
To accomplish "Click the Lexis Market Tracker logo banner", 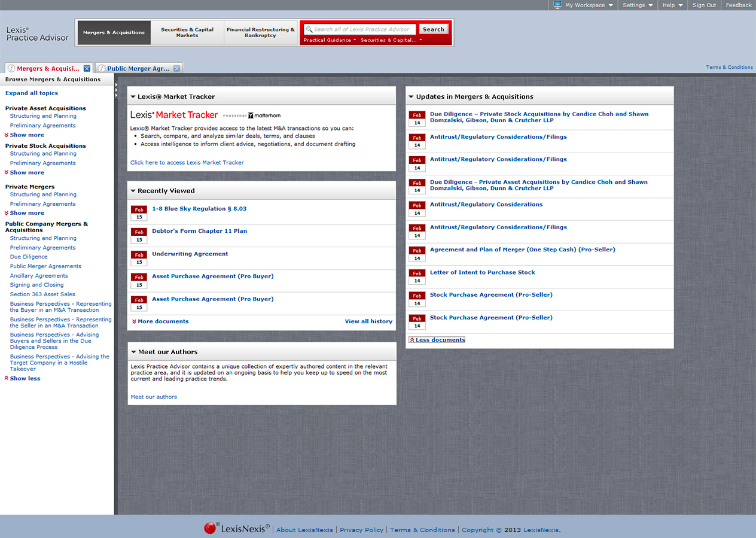I will [x=205, y=115].
